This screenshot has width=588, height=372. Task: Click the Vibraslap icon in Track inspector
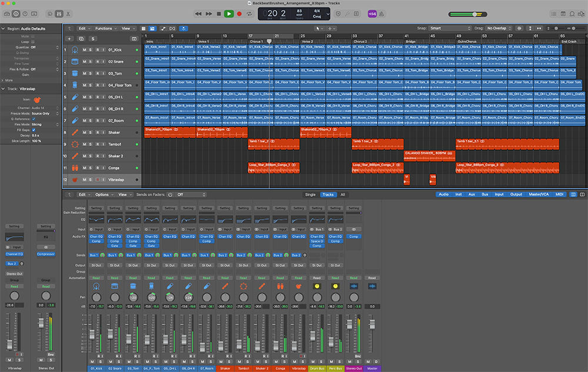36,100
